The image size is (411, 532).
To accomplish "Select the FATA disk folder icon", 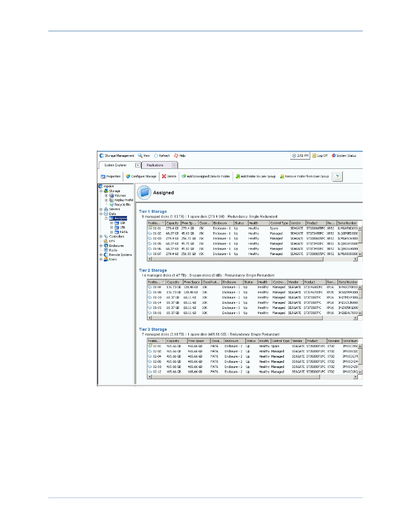I will (x=117, y=232).
